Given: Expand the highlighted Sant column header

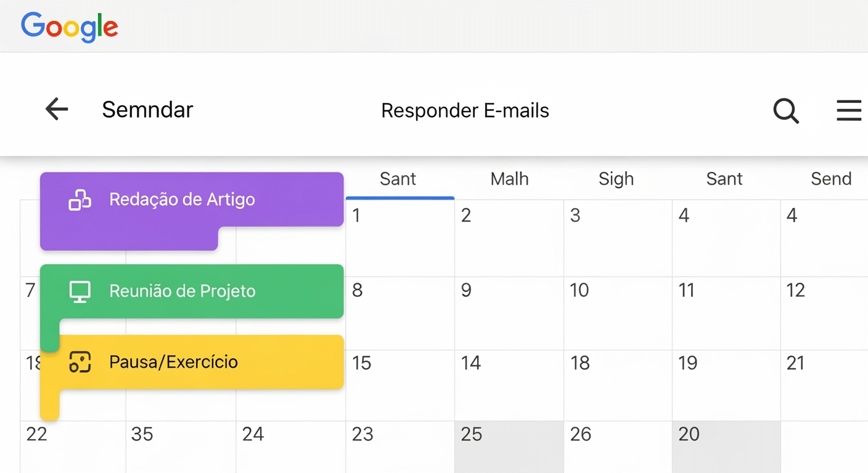Looking at the screenshot, I should pyautogui.click(x=398, y=179).
